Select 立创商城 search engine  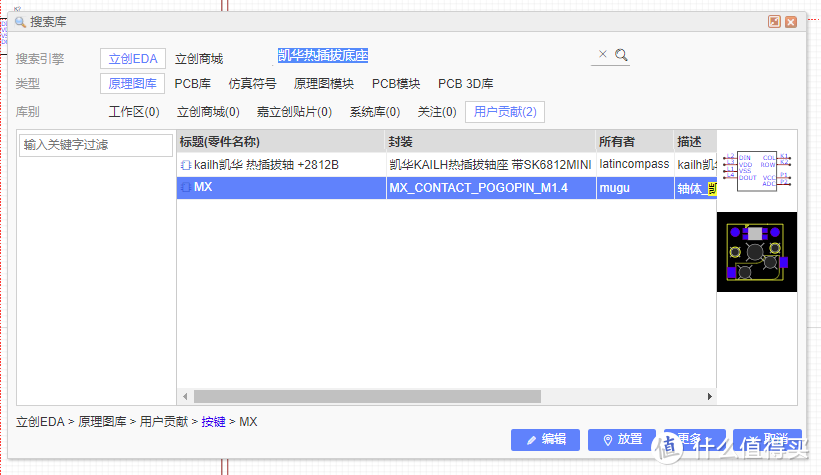click(199, 59)
